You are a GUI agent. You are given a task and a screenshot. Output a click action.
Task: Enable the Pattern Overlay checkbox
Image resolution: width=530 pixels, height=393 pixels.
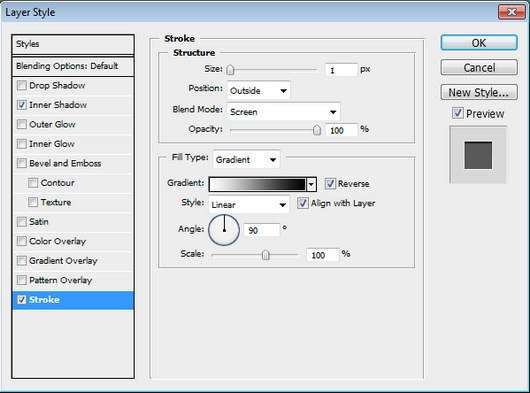coord(22,280)
